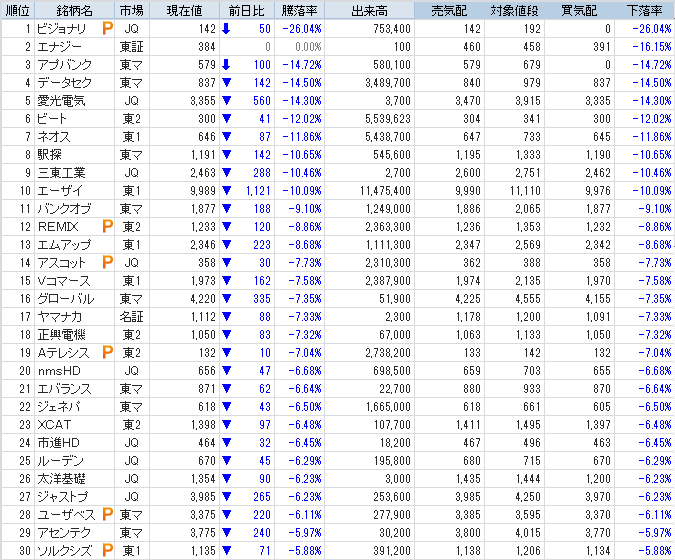Sort by the 順位 column header
Screen dimensions: 675x560
coord(17,10)
